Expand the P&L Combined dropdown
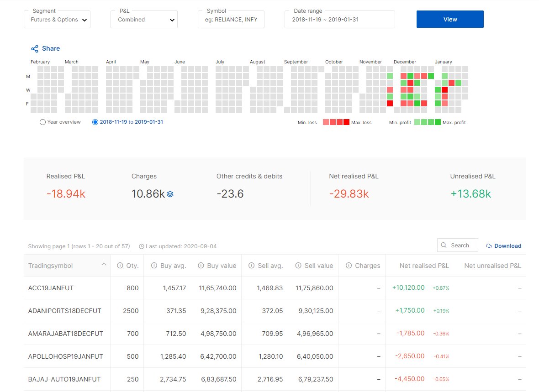This screenshot has width=539, height=392. tap(144, 20)
